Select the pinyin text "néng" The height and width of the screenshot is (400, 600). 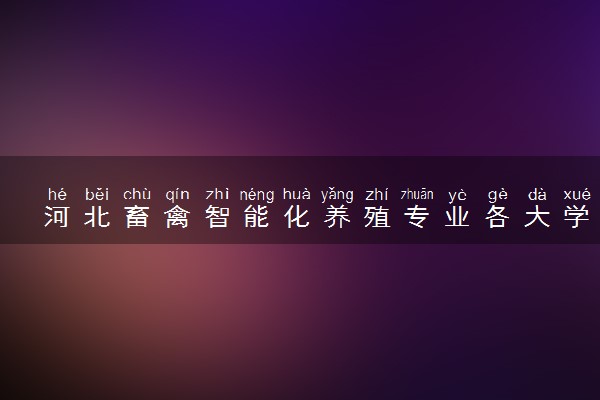click(x=257, y=195)
